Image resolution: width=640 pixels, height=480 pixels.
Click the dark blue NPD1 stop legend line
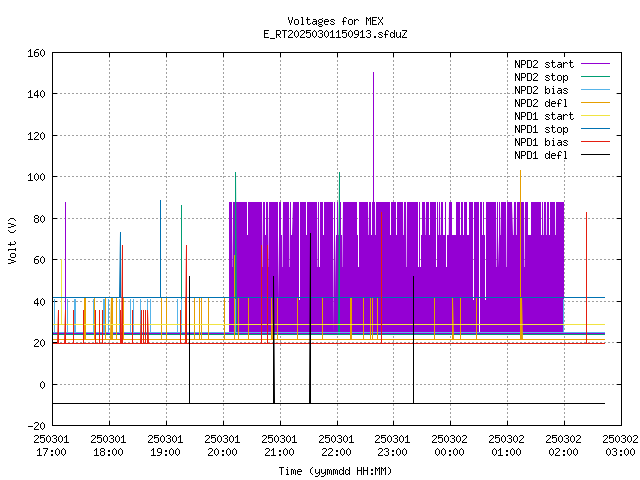596,129
